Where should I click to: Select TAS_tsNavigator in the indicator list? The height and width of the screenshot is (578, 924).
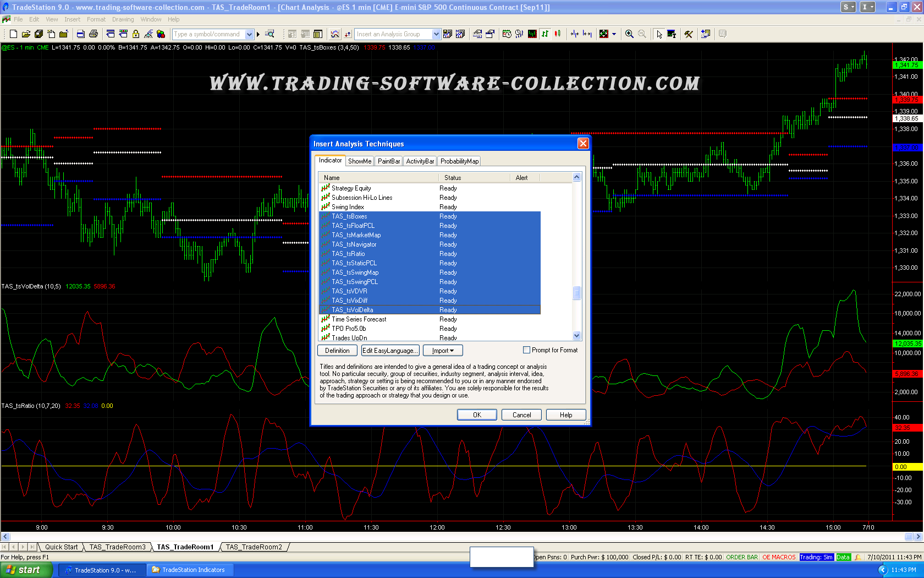click(354, 244)
